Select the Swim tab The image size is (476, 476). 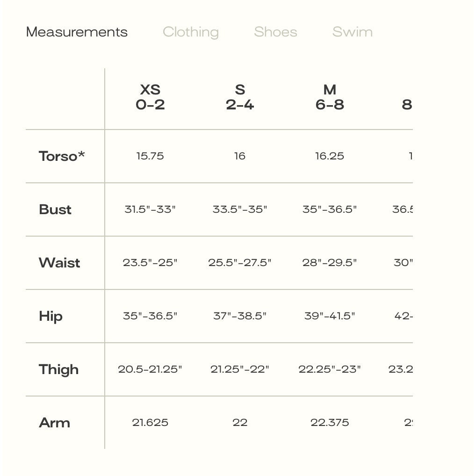pos(352,32)
